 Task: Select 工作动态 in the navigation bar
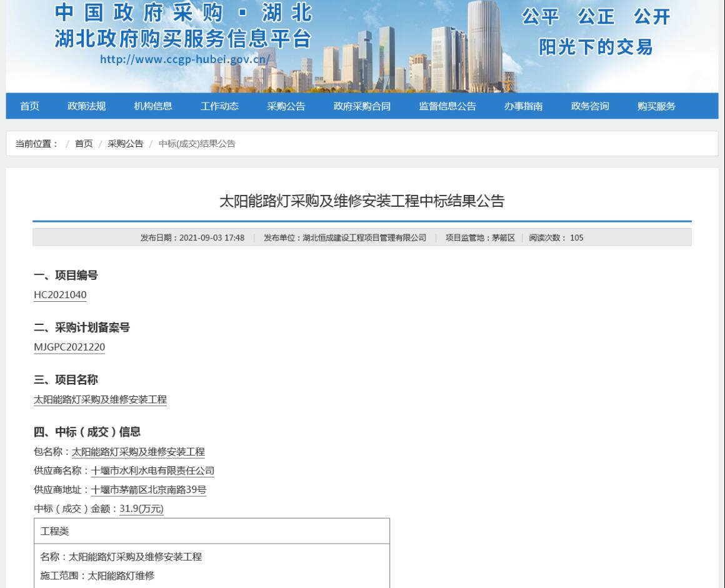point(219,106)
